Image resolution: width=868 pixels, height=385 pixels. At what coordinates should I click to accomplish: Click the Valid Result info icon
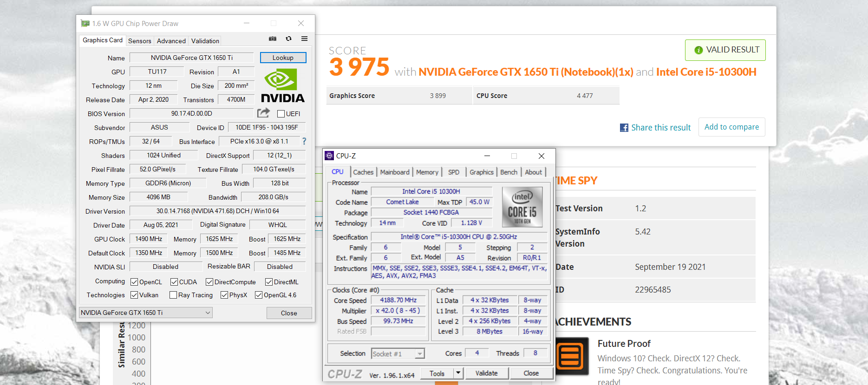click(x=698, y=50)
